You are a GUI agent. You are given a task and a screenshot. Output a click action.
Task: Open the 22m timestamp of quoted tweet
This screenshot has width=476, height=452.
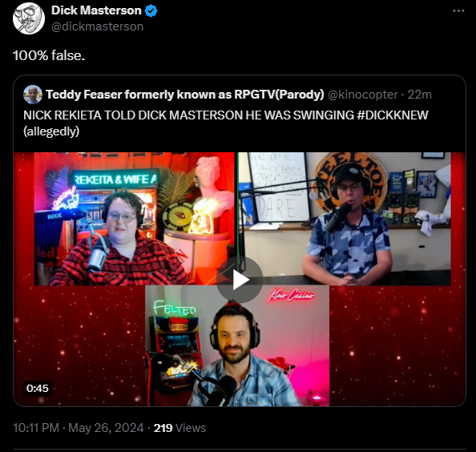tap(420, 95)
